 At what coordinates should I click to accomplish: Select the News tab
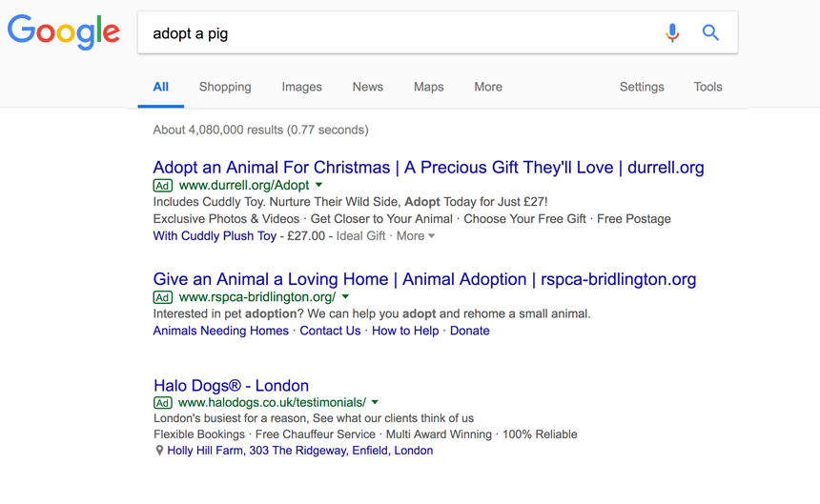[367, 87]
